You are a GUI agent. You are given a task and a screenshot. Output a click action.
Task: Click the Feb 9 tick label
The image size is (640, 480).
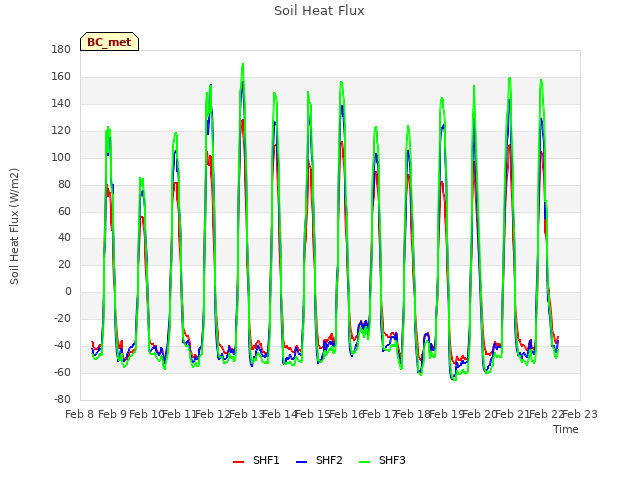pos(113,414)
